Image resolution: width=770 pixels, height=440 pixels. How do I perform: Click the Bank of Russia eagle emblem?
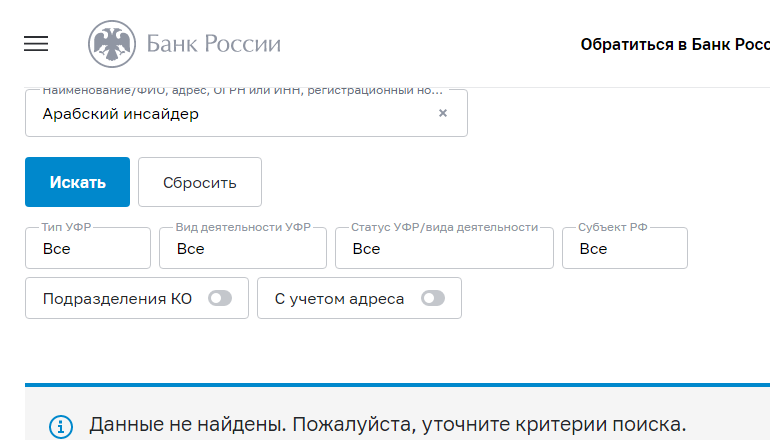[112, 44]
